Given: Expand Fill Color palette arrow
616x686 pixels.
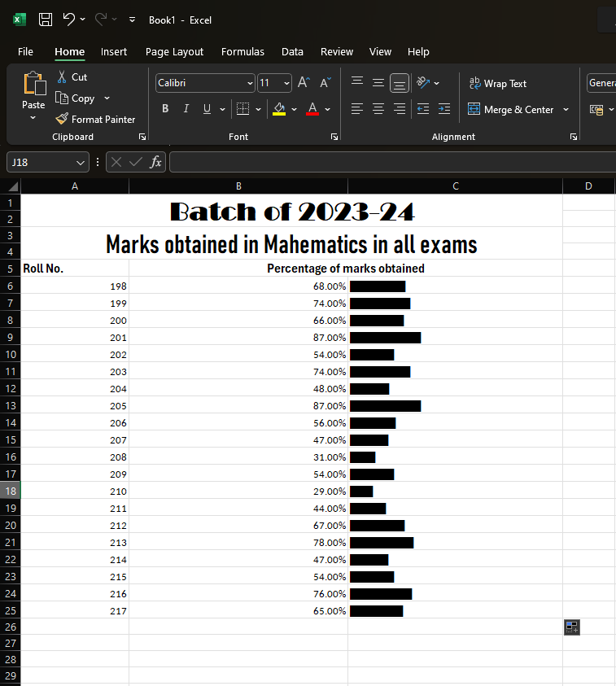Looking at the screenshot, I should coord(294,109).
